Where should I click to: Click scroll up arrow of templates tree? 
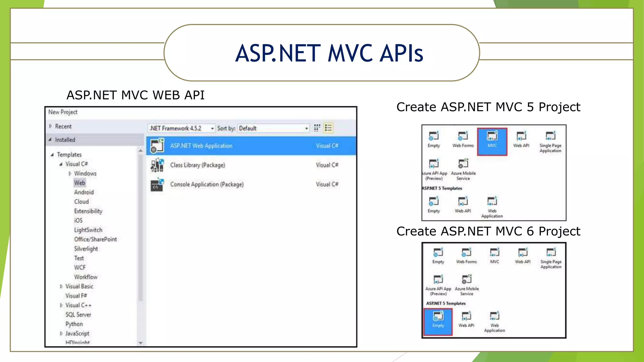[x=141, y=151]
